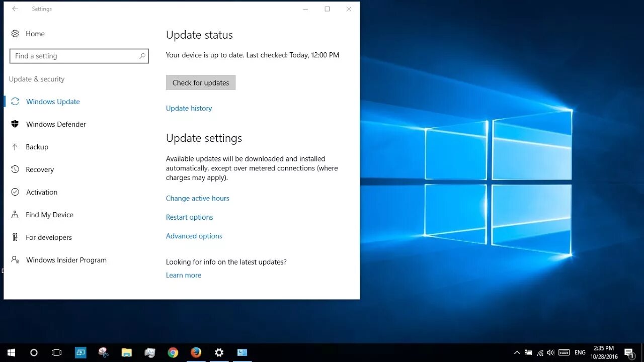Click the Find a setting search box
644x362 pixels.
(79, 56)
